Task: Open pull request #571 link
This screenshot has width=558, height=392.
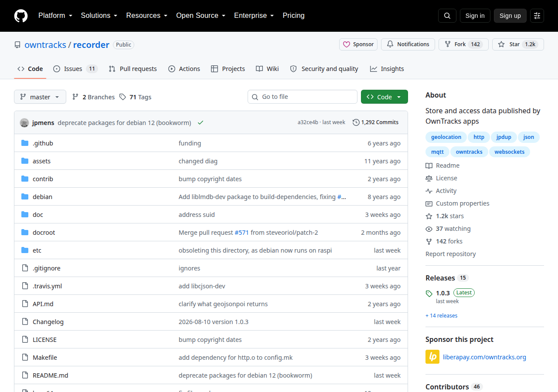Action: (x=242, y=233)
